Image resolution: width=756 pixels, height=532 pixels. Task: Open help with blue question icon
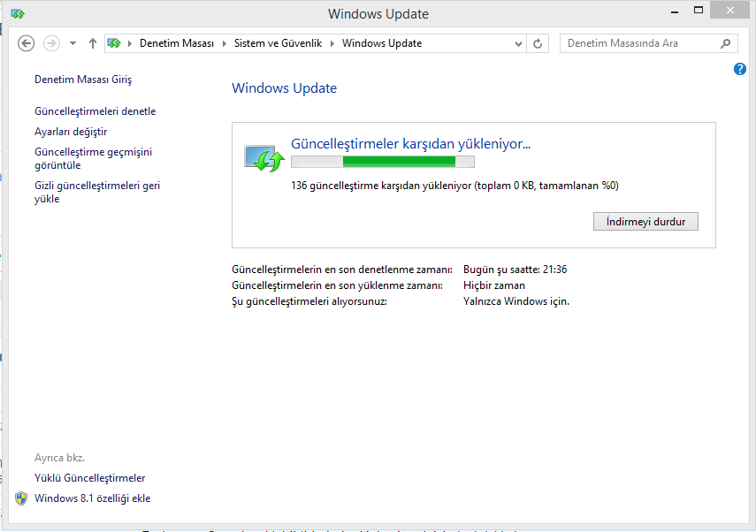point(739,69)
